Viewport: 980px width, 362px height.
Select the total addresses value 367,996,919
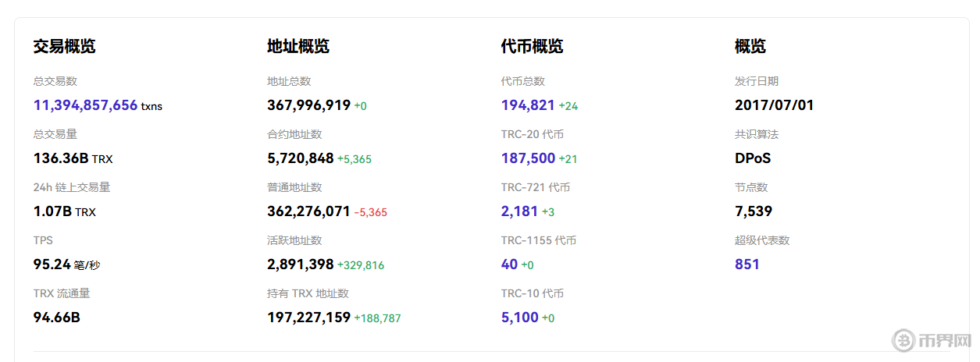(x=308, y=105)
